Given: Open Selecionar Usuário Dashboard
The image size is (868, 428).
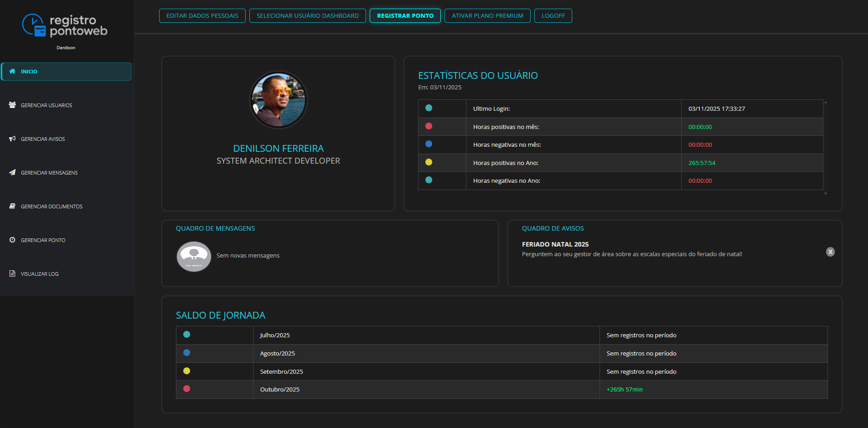Looking at the screenshot, I should click(x=307, y=16).
